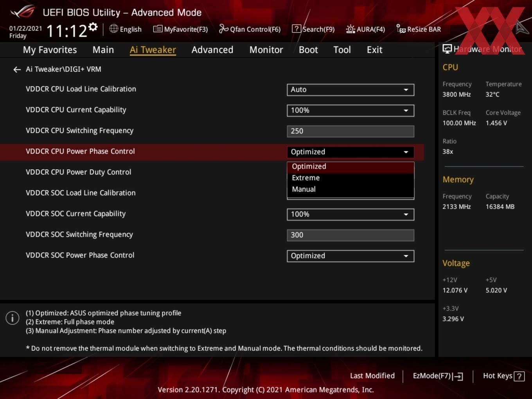Open MyFavorite(F3) list
Screen dimensions: 532x399
pos(180,29)
